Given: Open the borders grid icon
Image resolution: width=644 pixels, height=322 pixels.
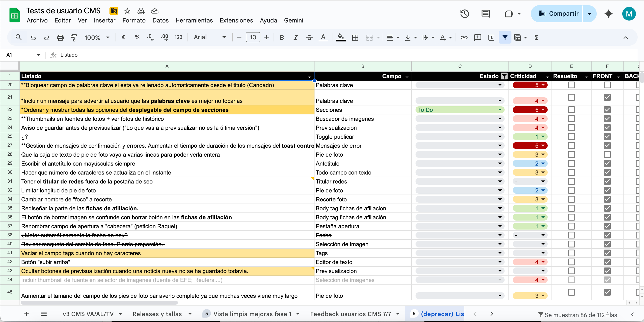Looking at the screenshot, I should coord(355,38).
